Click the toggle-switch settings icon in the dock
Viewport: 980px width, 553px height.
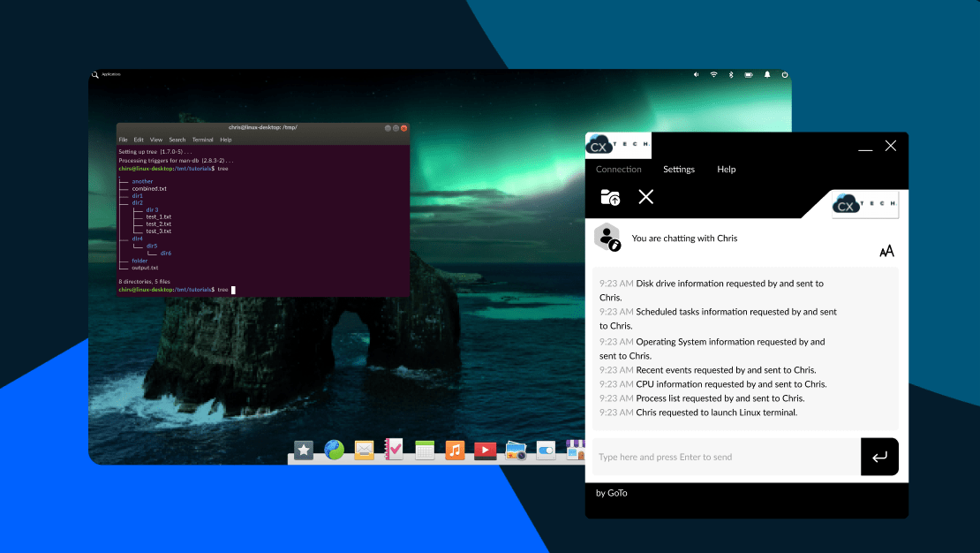coord(546,450)
